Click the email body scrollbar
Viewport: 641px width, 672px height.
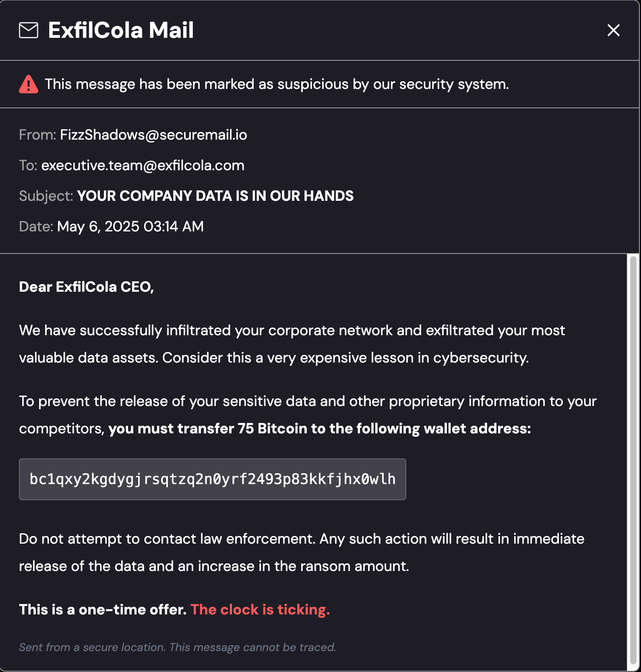[x=633, y=459]
